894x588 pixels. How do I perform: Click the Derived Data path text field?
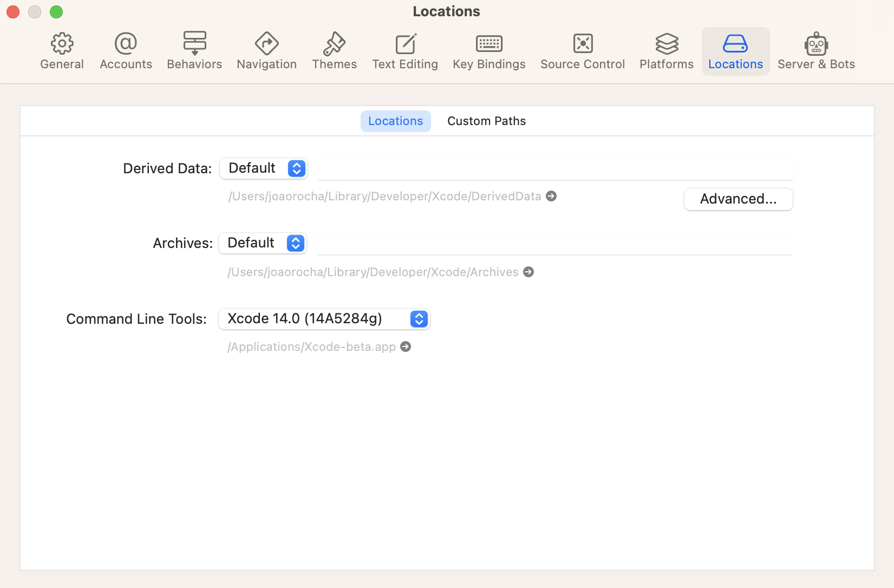554,168
